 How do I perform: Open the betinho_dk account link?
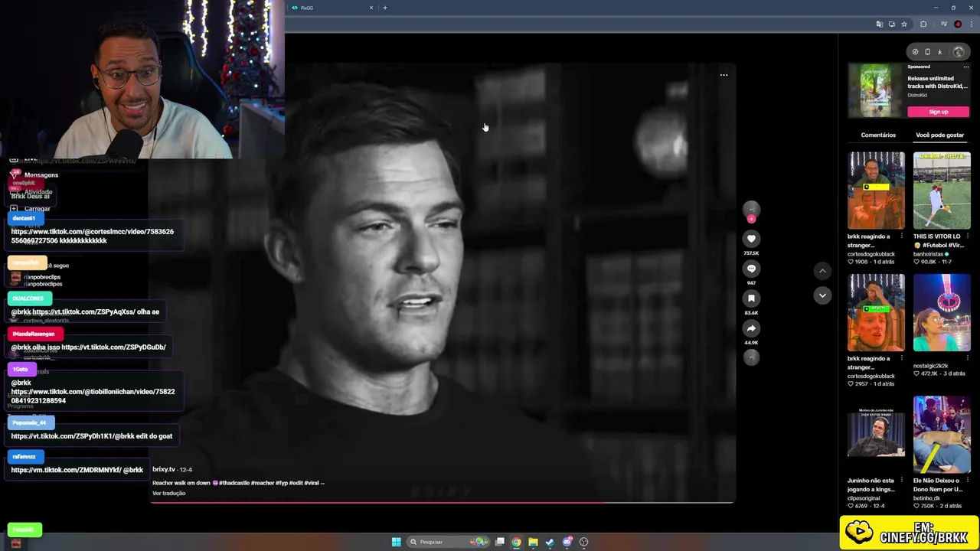pyautogui.click(x=926, y=498)
